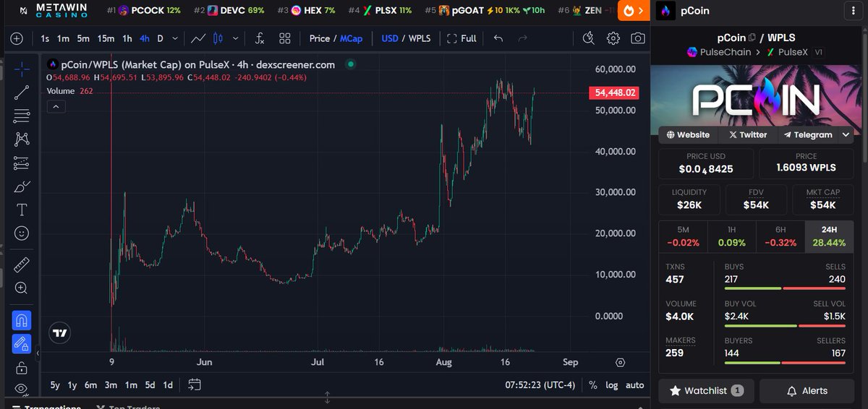Expand more links chevron beside Telegram

(x=846, y=134)
